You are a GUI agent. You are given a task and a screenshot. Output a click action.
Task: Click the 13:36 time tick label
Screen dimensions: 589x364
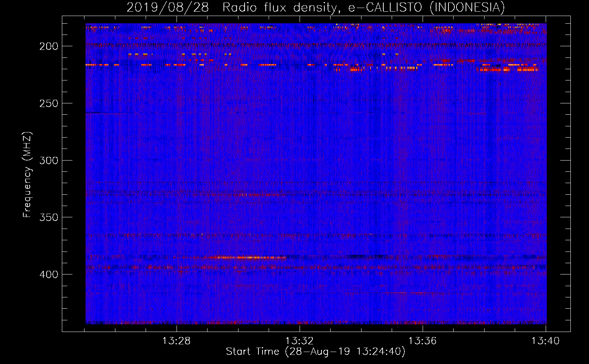pos(422,341)
